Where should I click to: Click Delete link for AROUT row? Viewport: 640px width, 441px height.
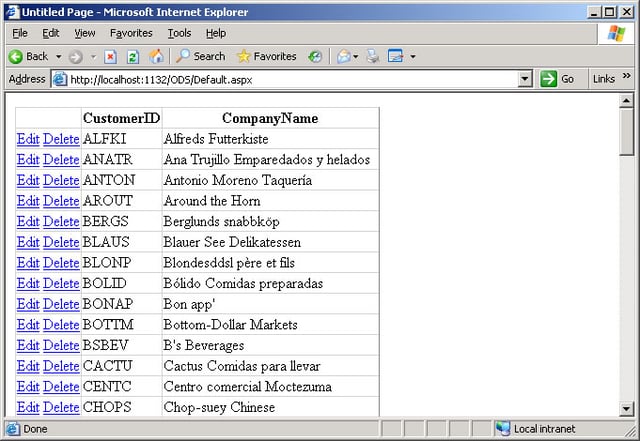(61, 201)
